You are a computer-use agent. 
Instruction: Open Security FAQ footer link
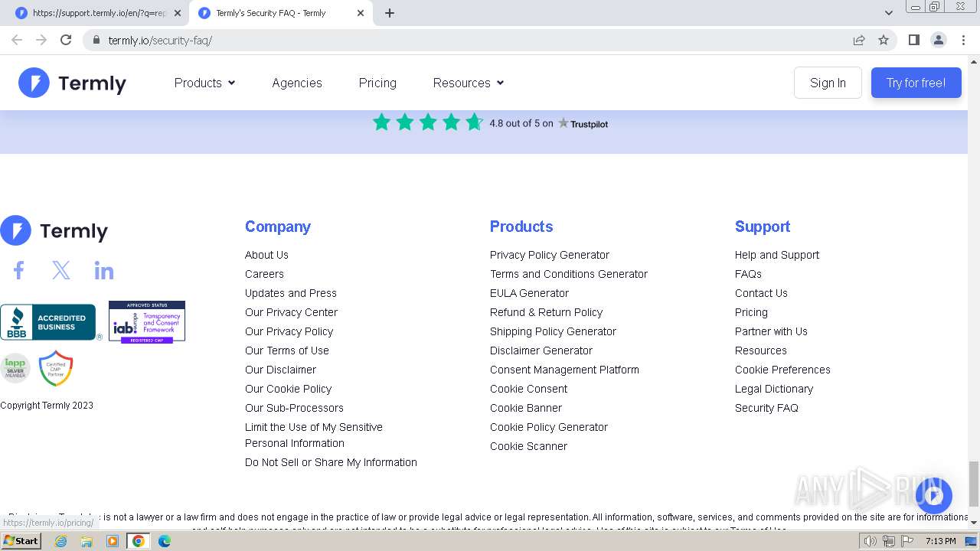point(766,408)
